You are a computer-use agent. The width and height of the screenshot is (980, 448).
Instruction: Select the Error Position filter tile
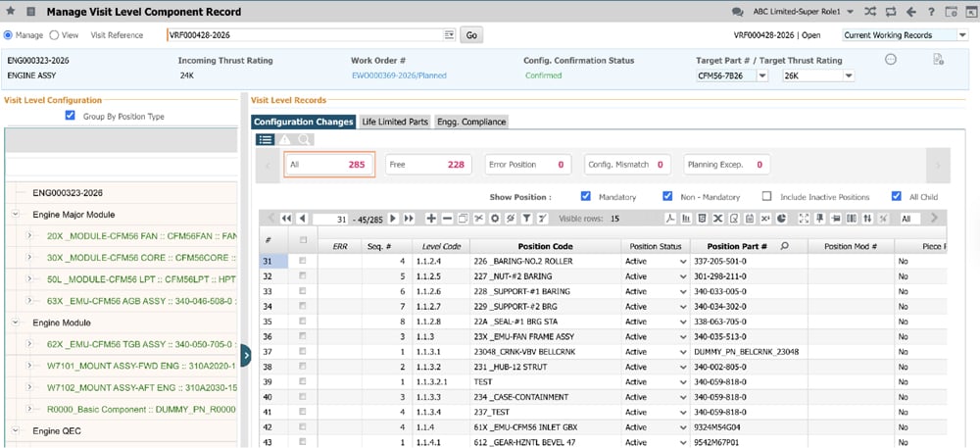[527, 165]
